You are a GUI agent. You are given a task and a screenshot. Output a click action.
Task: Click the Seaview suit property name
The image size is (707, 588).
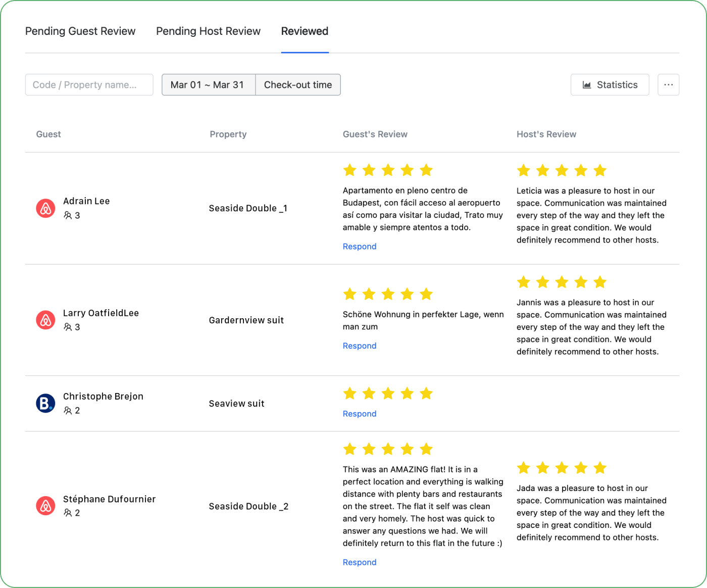pos(237,404)
